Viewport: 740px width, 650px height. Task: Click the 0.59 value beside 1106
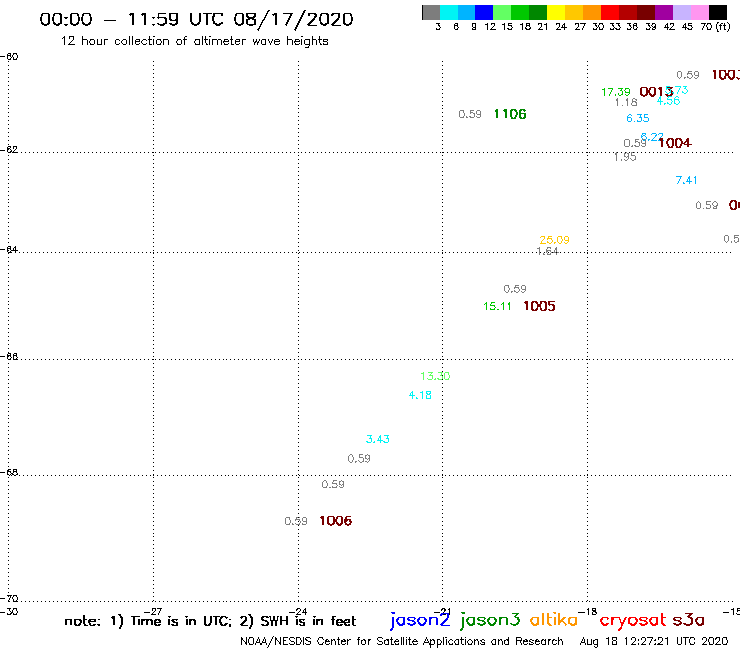click(x=470, y=114)
